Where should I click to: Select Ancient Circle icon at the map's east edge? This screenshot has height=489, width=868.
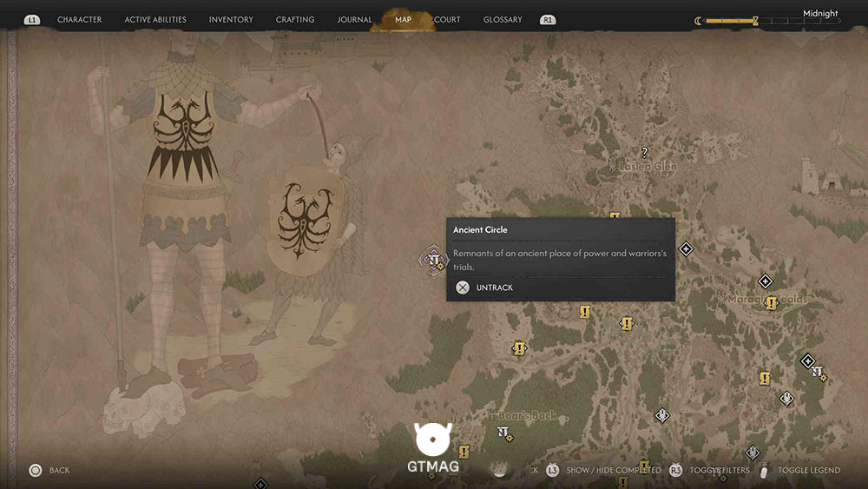[819, 373]
